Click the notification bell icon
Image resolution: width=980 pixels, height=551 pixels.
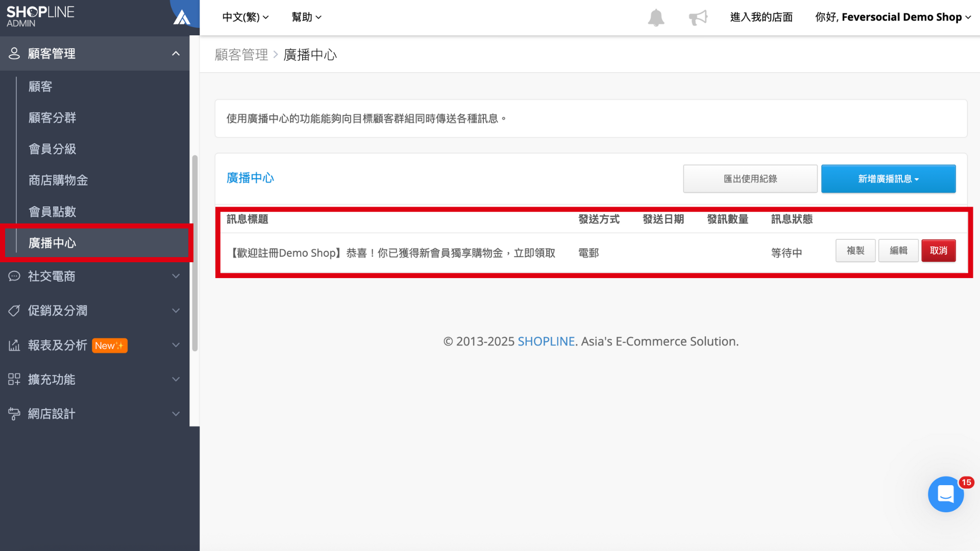point(656,17)
